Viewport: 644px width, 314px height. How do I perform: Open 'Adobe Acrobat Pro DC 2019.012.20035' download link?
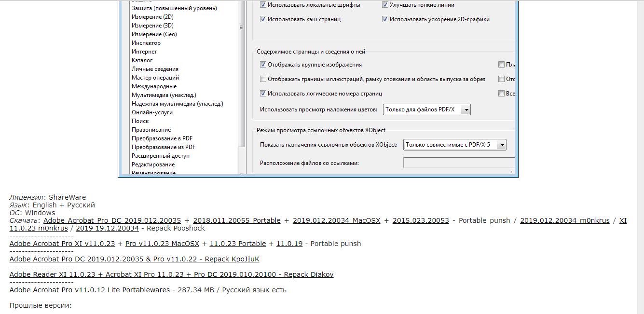(x=112, y=220)
